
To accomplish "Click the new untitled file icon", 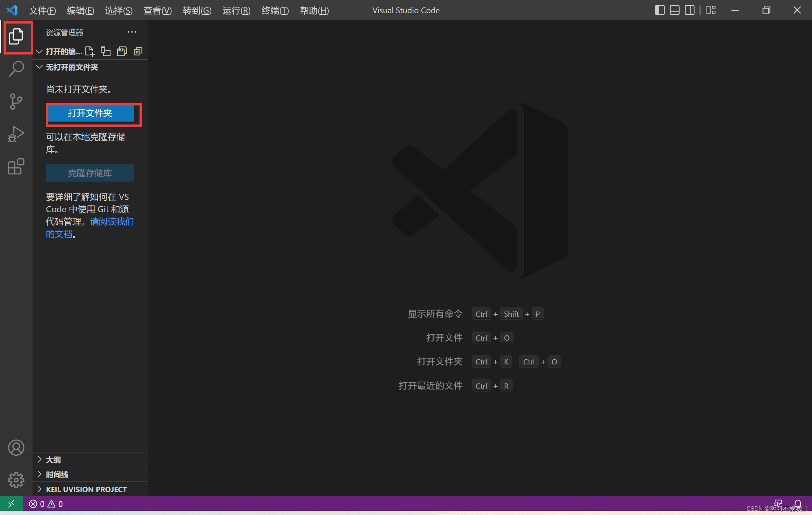I will (90, 51).
